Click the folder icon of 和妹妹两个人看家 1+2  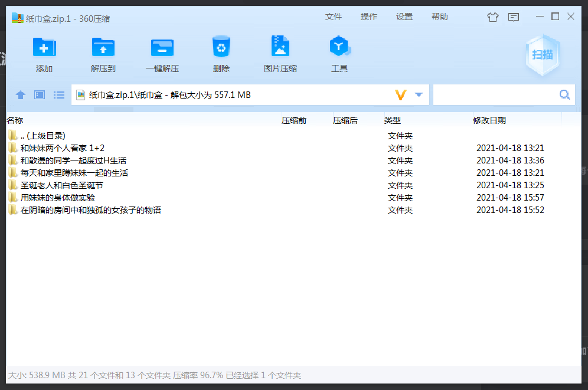coord(13,148)
